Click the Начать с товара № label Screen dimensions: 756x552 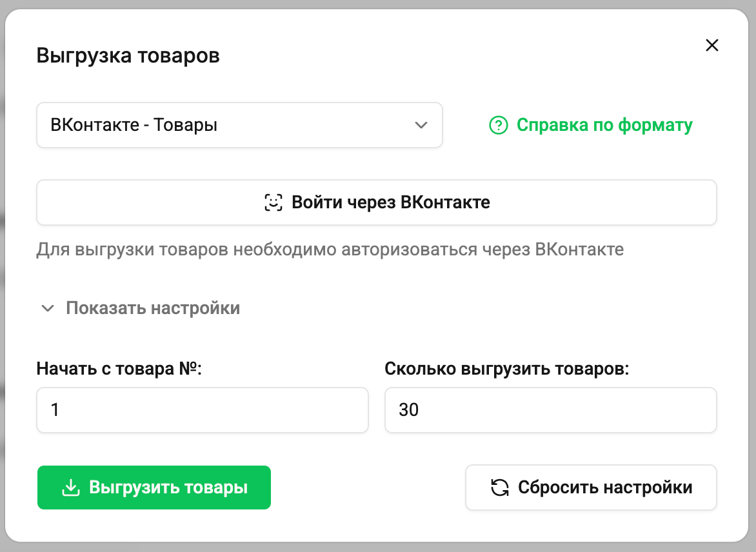(x=119, y=369)
